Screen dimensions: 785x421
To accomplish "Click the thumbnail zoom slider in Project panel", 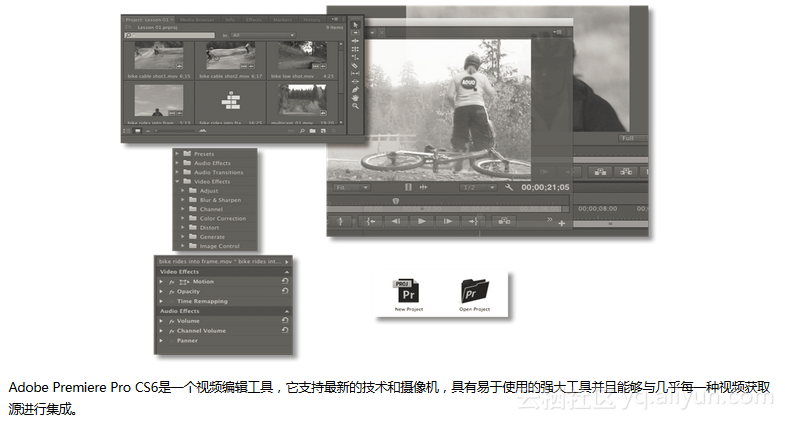I will 175,131.
